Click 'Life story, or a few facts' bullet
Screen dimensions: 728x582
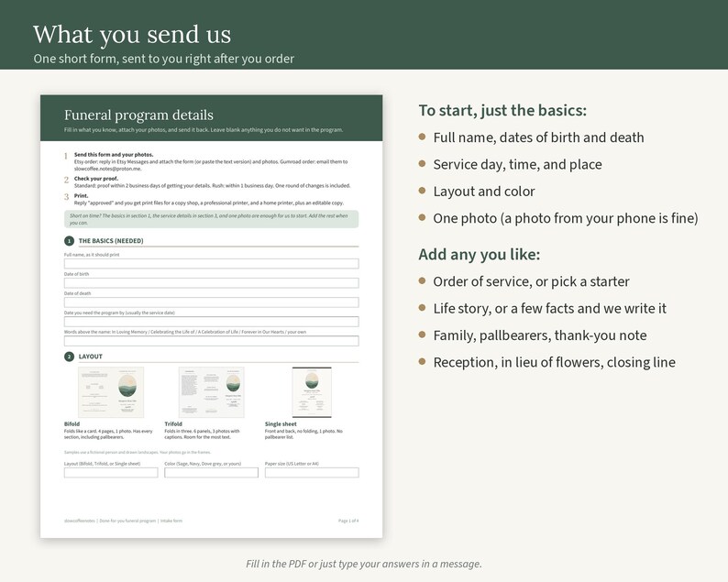(550, 308)
